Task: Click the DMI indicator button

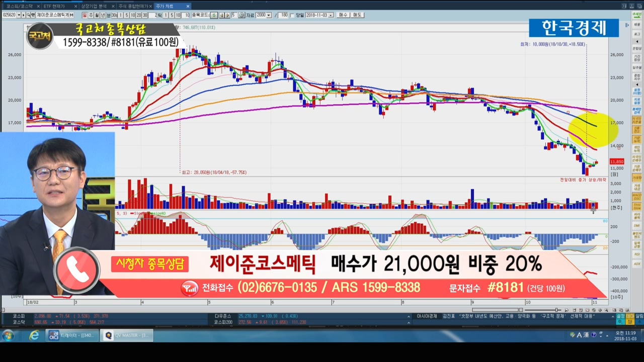Action: click(637, 225)
